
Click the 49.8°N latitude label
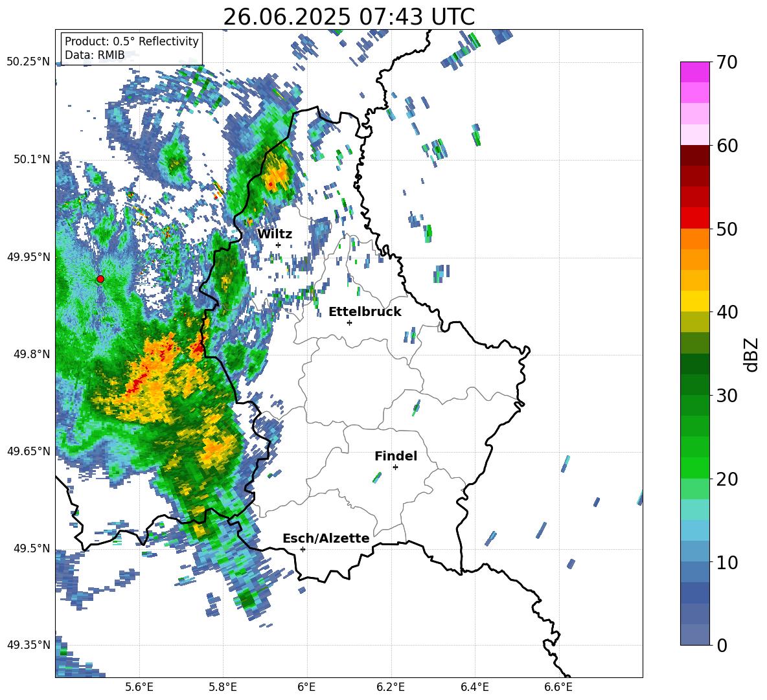(31, 354)
